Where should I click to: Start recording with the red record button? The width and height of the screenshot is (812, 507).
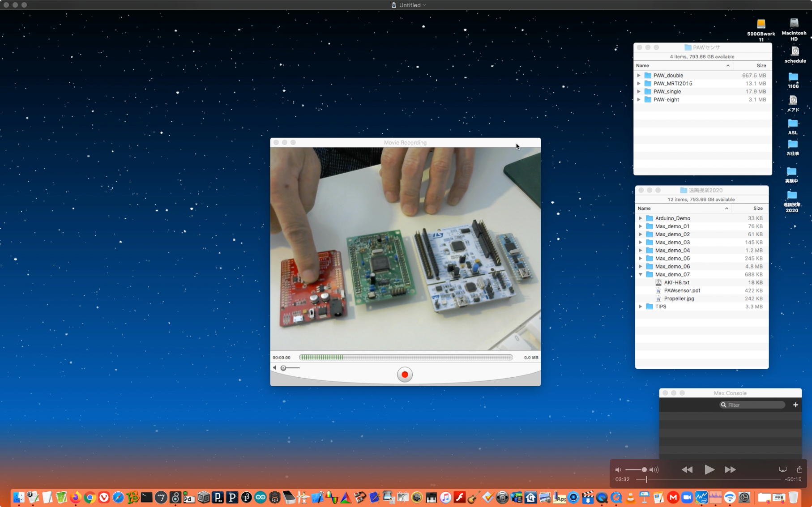click(405, 375)
